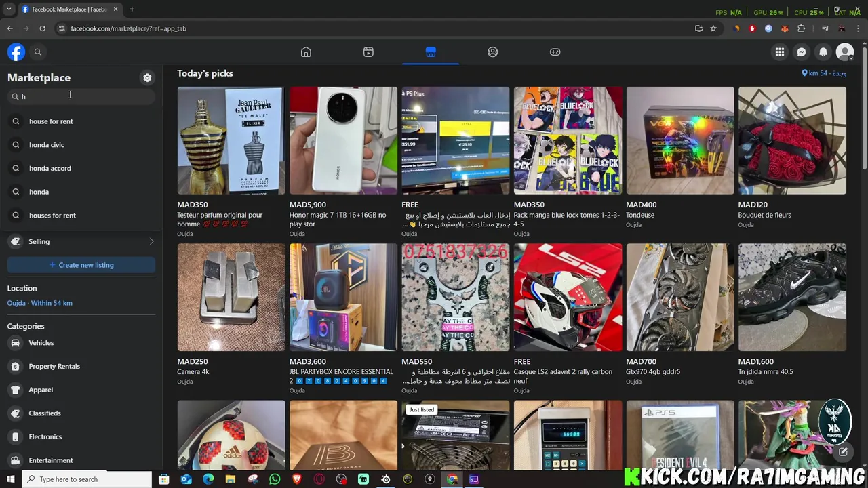
Task: Click the Facebook search magnifier icon
Action: pyautogui.click(x=38, y=52)
